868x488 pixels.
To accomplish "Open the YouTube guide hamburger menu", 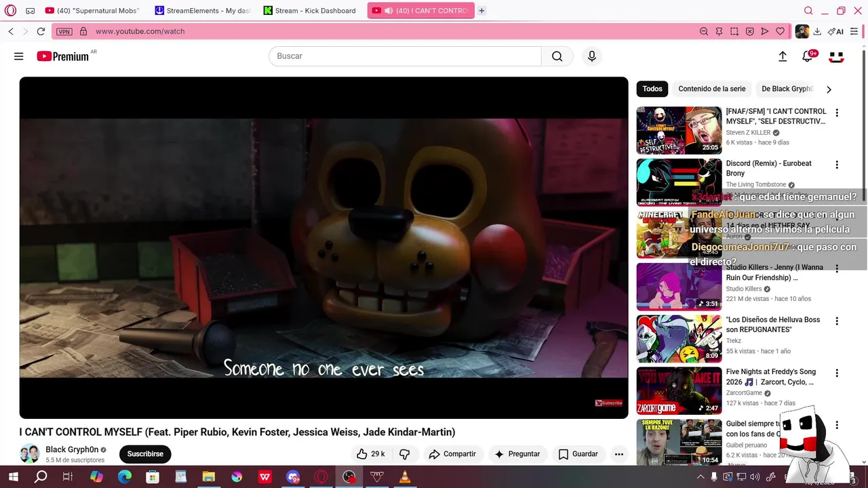I will coord(19,56).
